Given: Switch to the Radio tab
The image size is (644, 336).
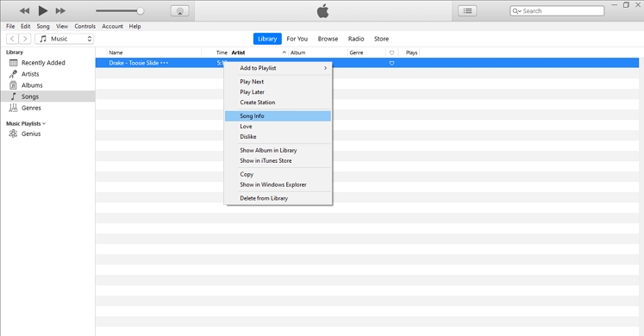Looking at the screenshot, I should point(356,39).
